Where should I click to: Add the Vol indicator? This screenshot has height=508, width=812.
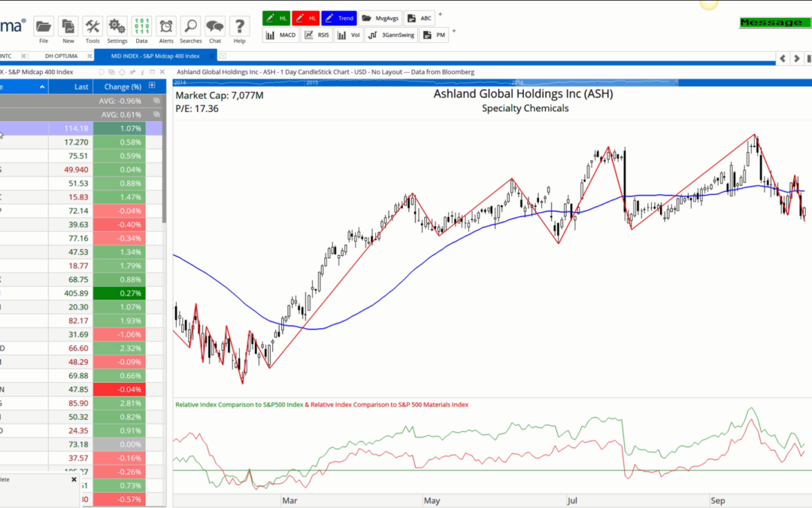click(x=349, y=35)
